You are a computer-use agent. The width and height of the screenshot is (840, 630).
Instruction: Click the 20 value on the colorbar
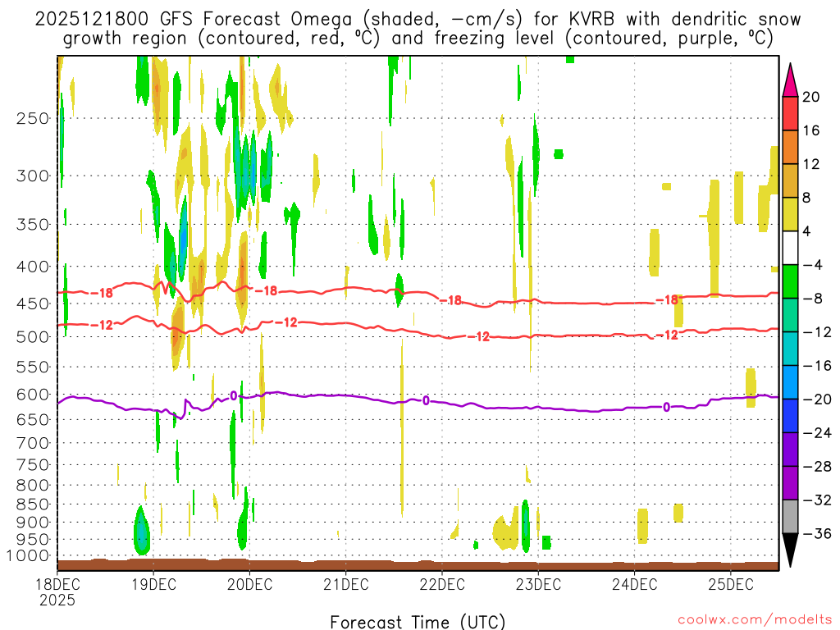(811, 97)
